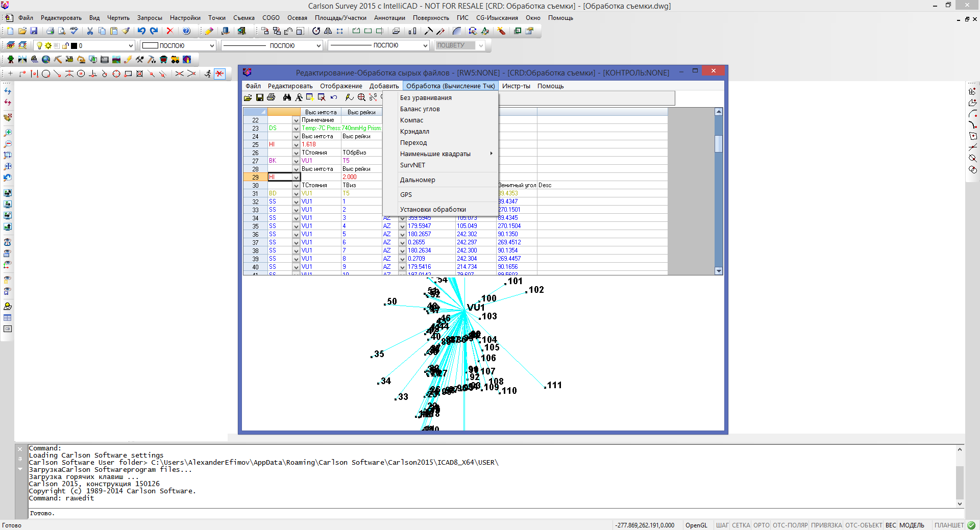980x530 pixels.
Task: Click the globe icon in Carlson toolbar
Action: tap(46, 60)
